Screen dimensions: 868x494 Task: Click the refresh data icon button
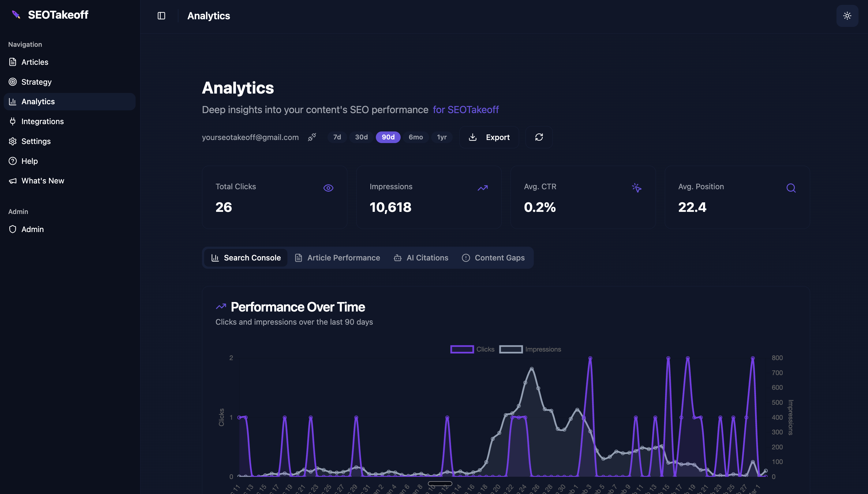[539, 137]
